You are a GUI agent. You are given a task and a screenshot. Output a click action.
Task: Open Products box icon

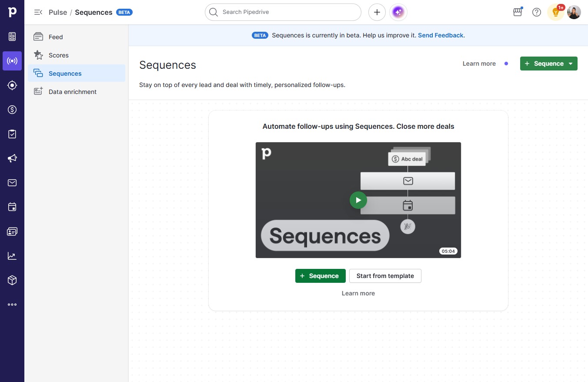pyautogui.click(x=12, y=280)
